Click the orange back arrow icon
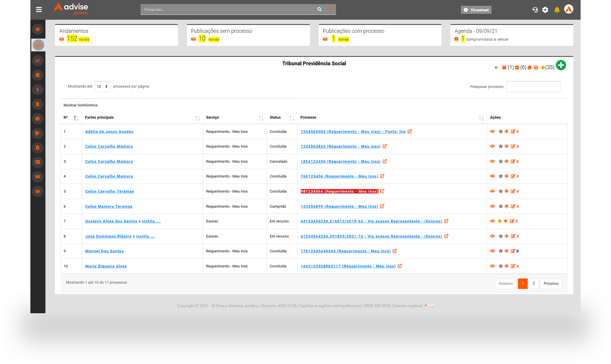Image resolution: width=611 pixels, height=364 pixels. [x=496, y=68]
